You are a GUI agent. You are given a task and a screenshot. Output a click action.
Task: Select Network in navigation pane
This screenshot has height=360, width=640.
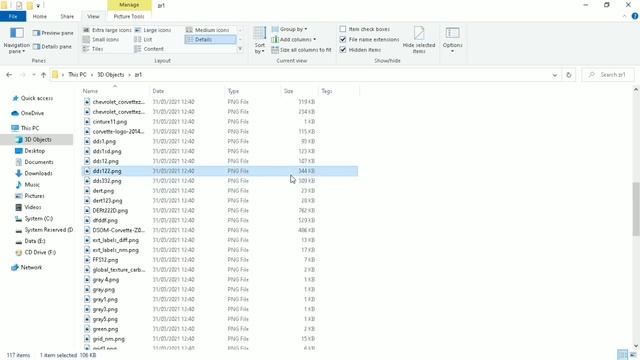[x=27, y=267]
